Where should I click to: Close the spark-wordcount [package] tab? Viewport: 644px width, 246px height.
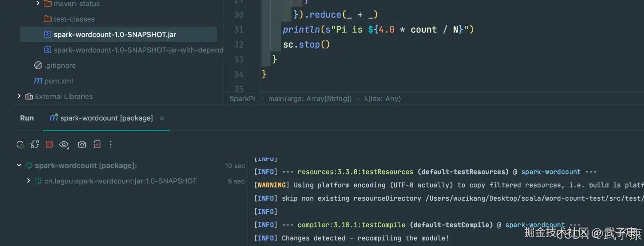point(162,118)
